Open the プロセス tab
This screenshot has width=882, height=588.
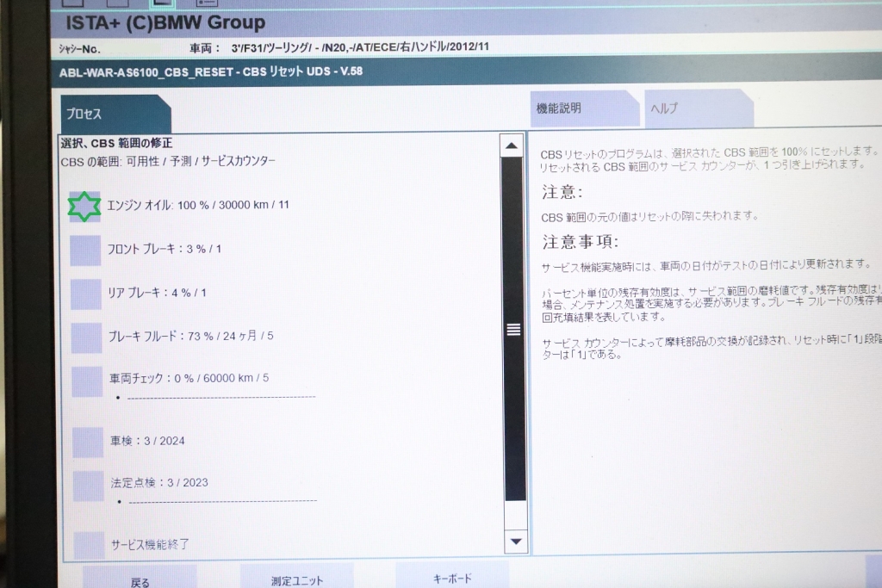(115, 115)
